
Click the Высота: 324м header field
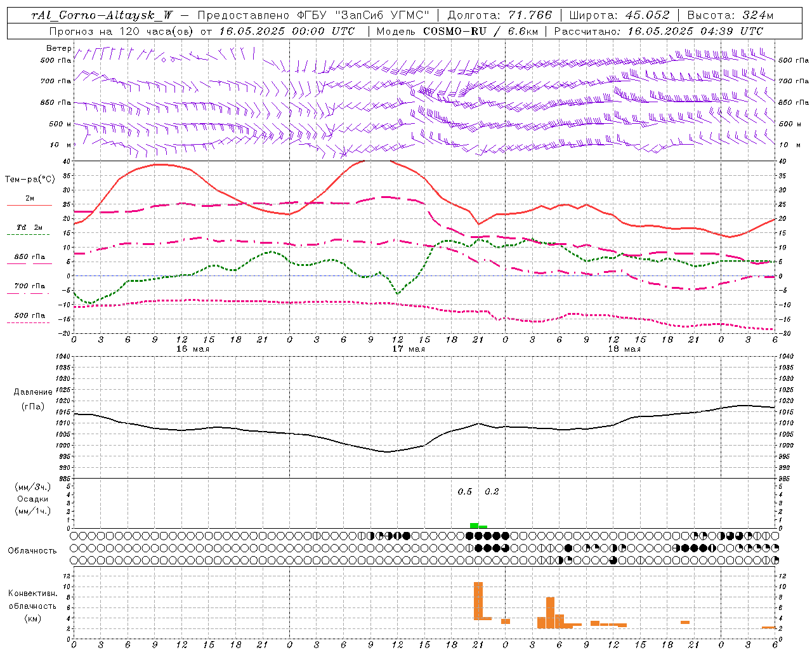(x=731, y=15)
